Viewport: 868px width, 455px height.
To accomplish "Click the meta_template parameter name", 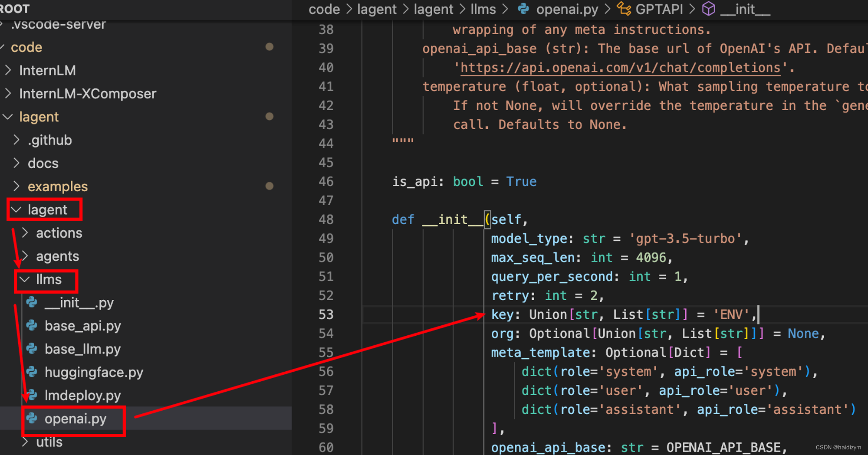I will click(x=540, y=353).
